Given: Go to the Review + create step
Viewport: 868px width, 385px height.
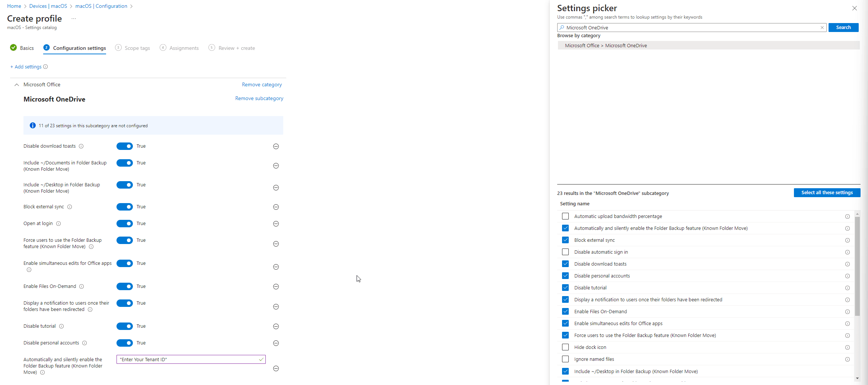Looking at the screenshot, I should point(232,48).
